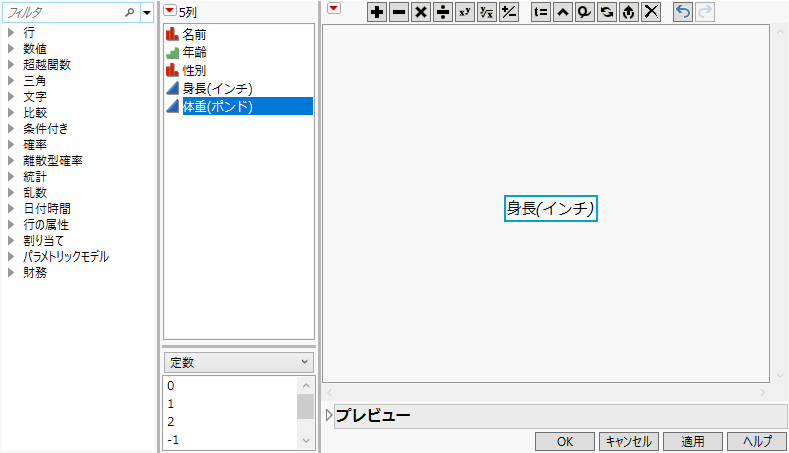Open the red triangle menu beside 5列
The height and width of the screenshot is (453, 789).
click(x=170, y=11)
